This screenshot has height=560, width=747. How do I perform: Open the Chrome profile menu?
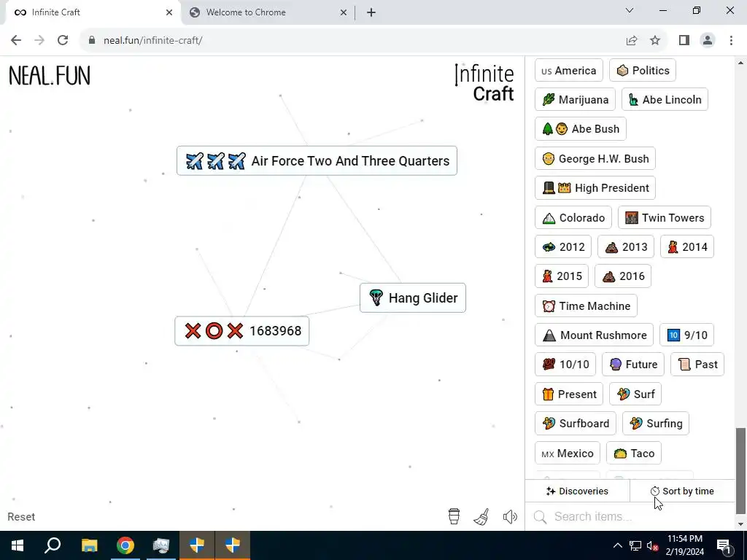[x=708, y=41]
